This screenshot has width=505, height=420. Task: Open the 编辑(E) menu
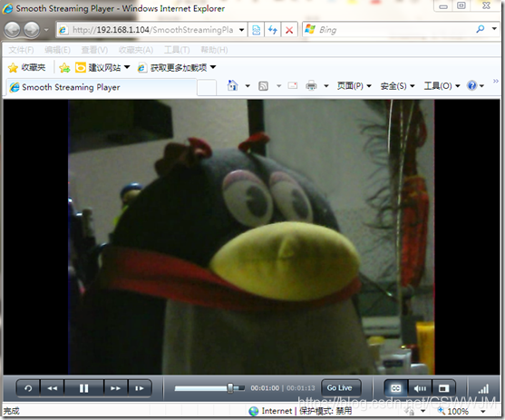57,50
